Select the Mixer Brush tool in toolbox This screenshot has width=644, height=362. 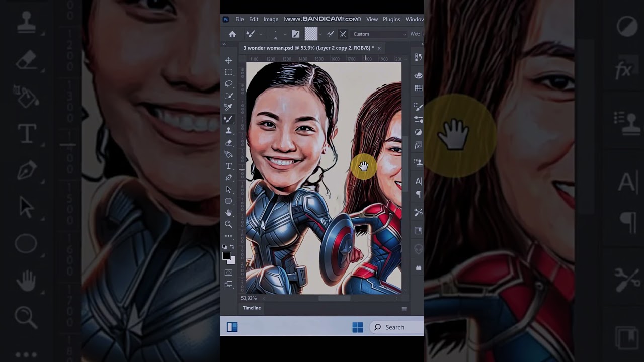click(x=228, y=119)
